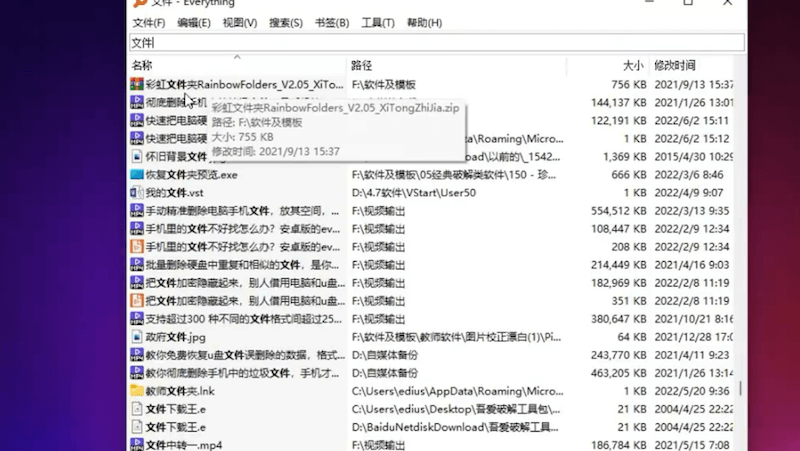Click the 教师文件夹.lnk folder icon
The image size is (800, 451).
[137, 391]
